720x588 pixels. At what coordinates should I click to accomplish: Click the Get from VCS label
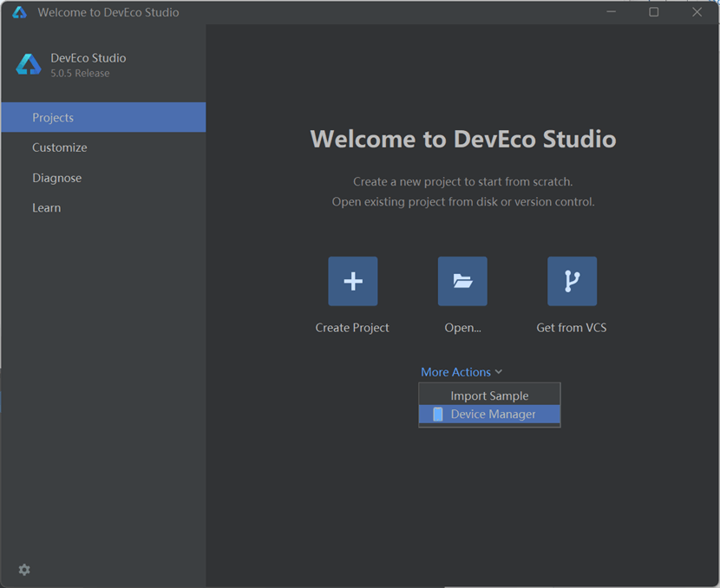572,328
